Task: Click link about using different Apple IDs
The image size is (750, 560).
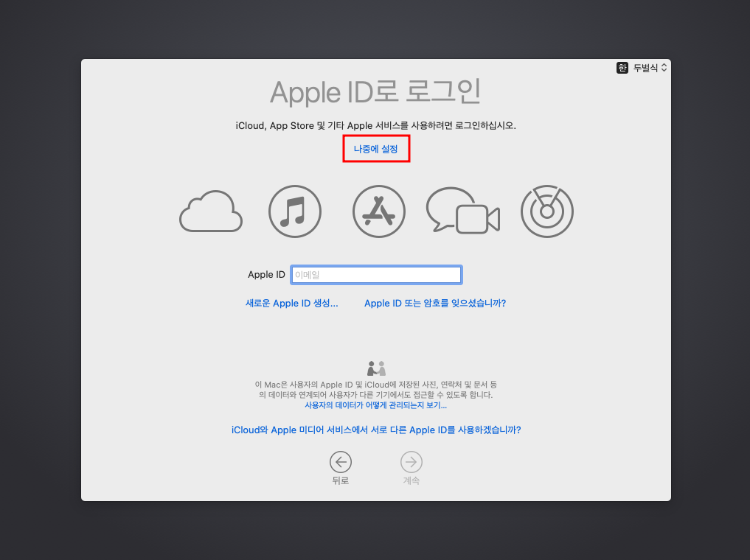Action: (376, 430)
